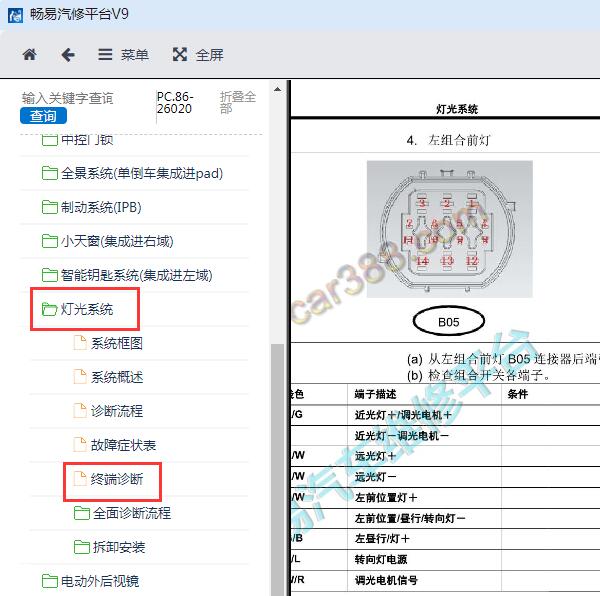
Task: Expand 全景系统(单倒车集成进pad) folder
Action: pyautogui.click(x=134, y=173)
